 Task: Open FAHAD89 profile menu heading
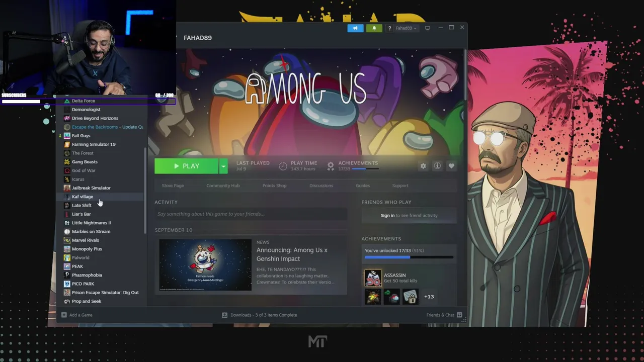(x=198, y=38)
